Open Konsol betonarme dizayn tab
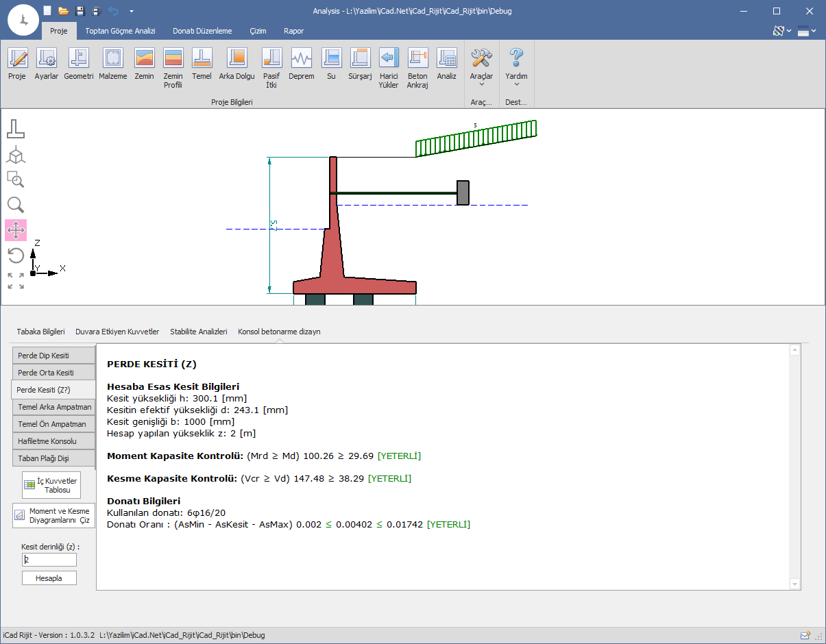The width and height of the screenshot is (826, 644). [279, 332]
